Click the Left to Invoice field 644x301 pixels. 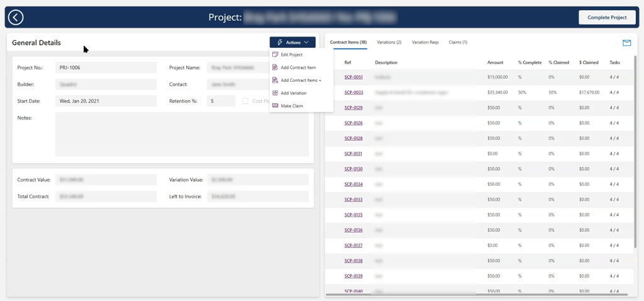[x=258, y=196]
